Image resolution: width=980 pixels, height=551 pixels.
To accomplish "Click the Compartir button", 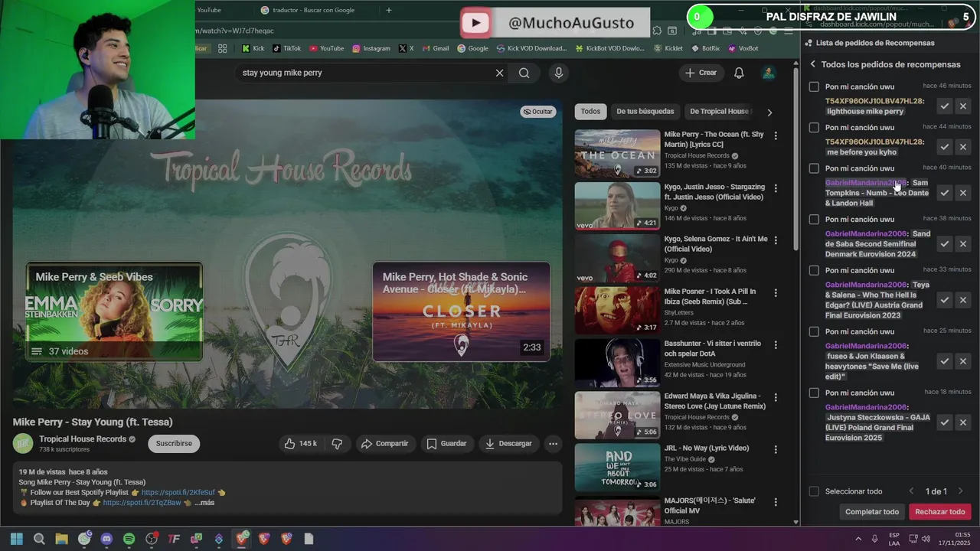I will (x=384, y=444).
